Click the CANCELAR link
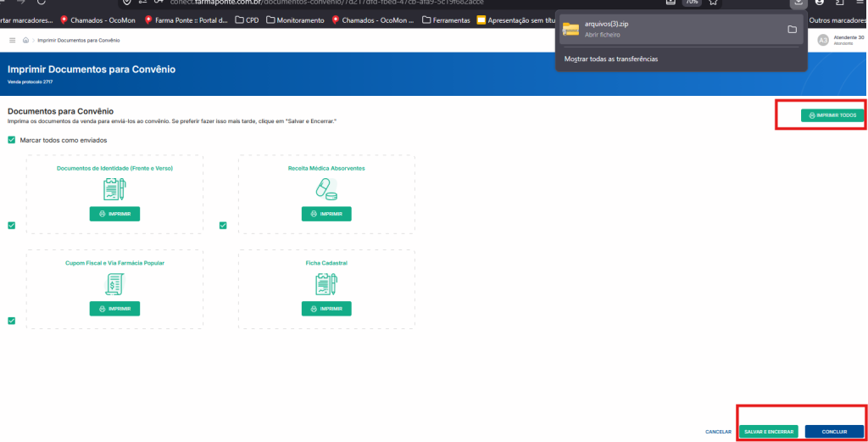This screenshot has width=868, height=442. click(x=718, y=432)
